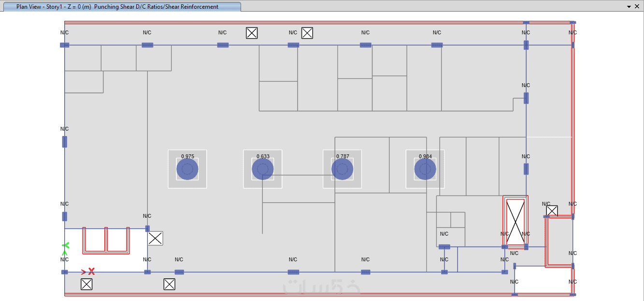The image size is (644, 301).
Task: Click the white drop panel around the 0.633 column
Action: [263, 169]
